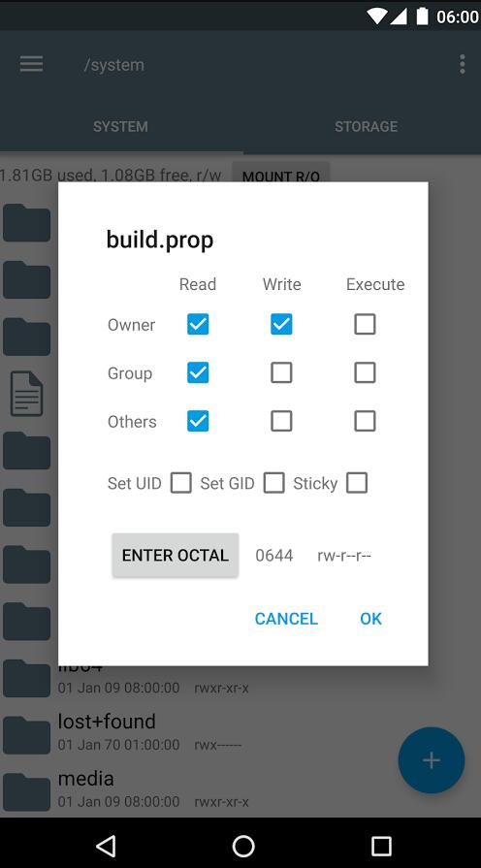Tap the floating add plus button

[x=432, y=760]
